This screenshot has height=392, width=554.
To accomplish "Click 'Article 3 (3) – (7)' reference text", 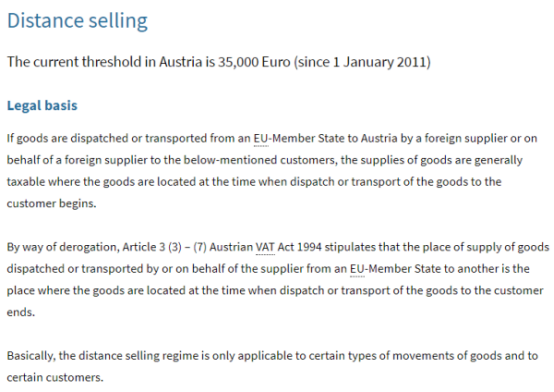I will click(164, 247).
